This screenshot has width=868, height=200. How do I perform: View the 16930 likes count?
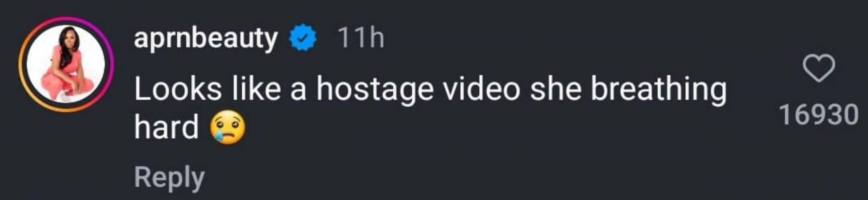click(819, 114)
